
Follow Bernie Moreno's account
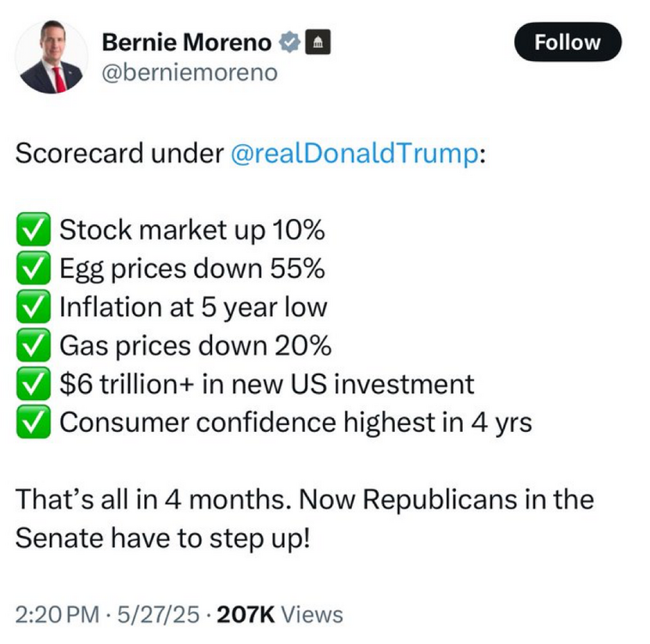[x=568, y=42]
